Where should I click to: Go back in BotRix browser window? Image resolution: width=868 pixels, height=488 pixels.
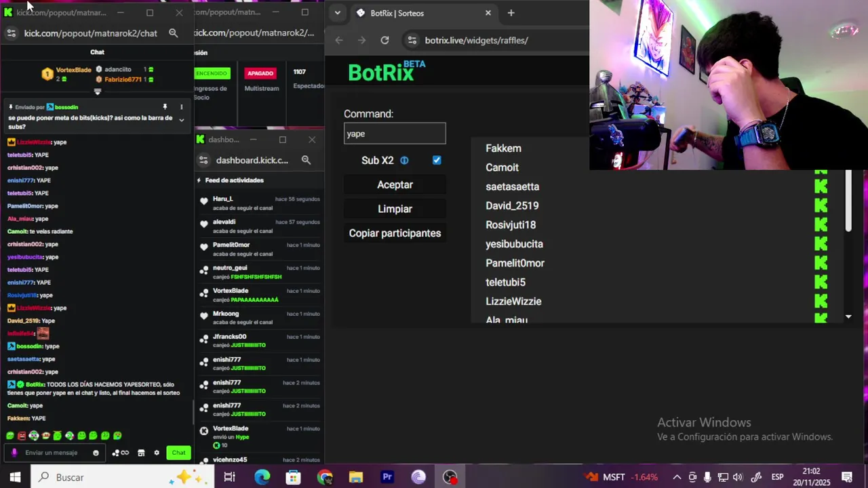click(339, 40)
